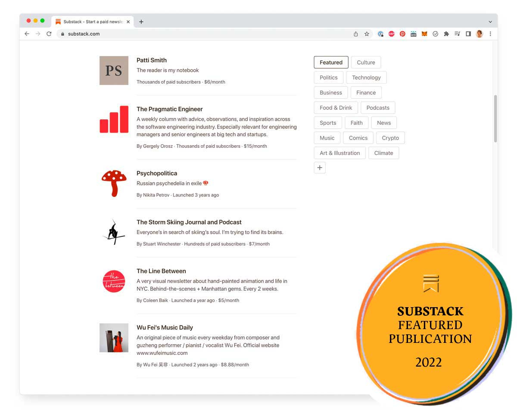Filter by the Technology category
Image resolution: width=517 pixels, height=420 pixels.
(366, 78)
